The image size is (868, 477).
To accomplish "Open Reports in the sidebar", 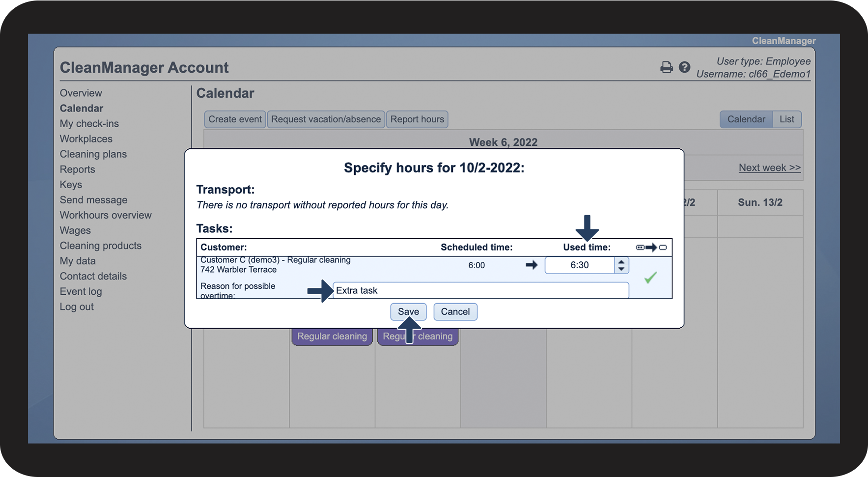I will tap(78, 169).
